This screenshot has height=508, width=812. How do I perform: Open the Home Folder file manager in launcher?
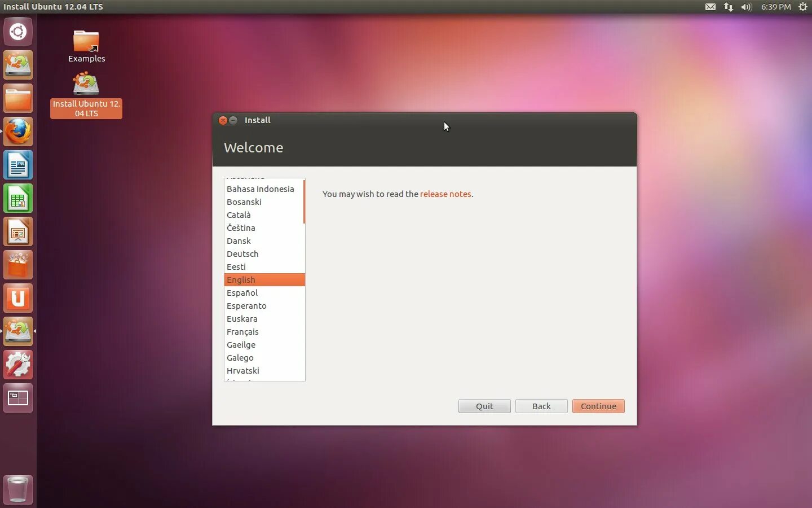tap(18, 98)
